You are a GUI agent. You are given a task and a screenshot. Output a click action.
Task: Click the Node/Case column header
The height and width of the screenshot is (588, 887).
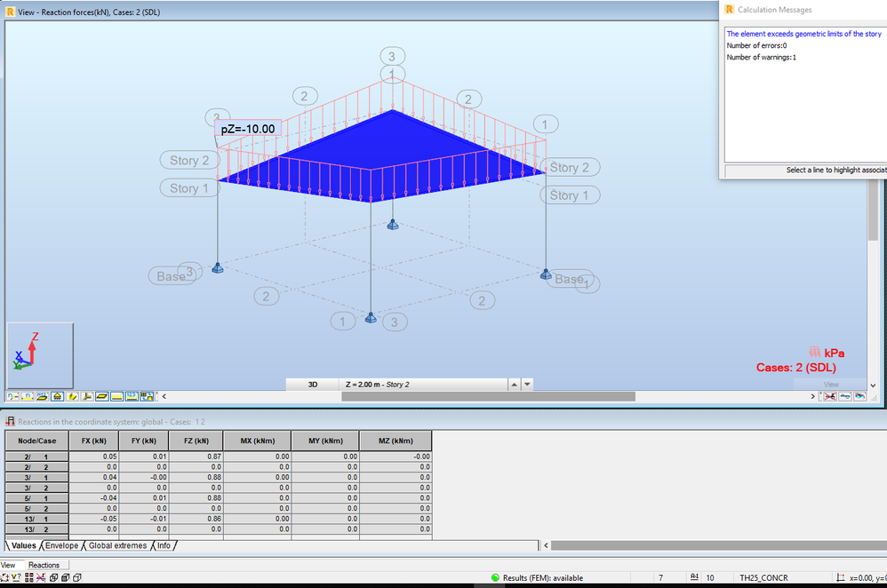tap(36, 441)
